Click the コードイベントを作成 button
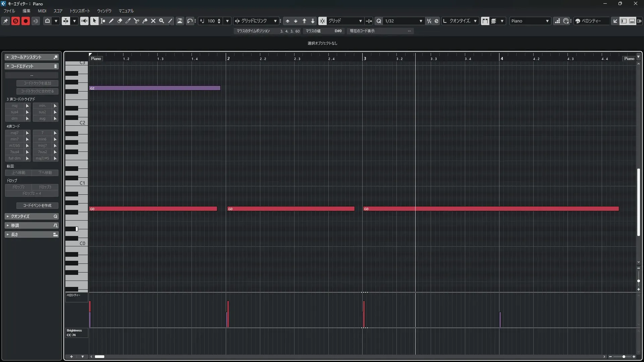 coord(37,205)
